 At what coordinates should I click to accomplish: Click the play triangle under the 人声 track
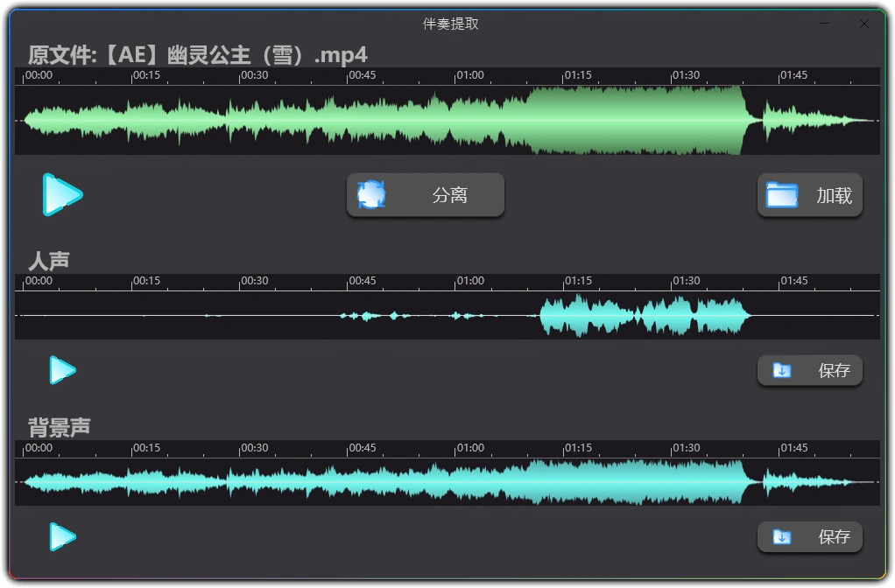pos(61,369)
